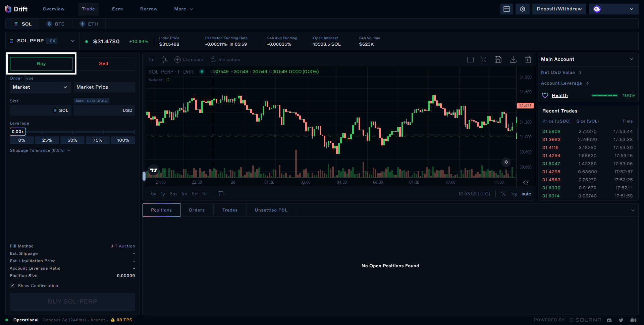
Task: Click the wallet avatar icon
Action: coord(597,9)
